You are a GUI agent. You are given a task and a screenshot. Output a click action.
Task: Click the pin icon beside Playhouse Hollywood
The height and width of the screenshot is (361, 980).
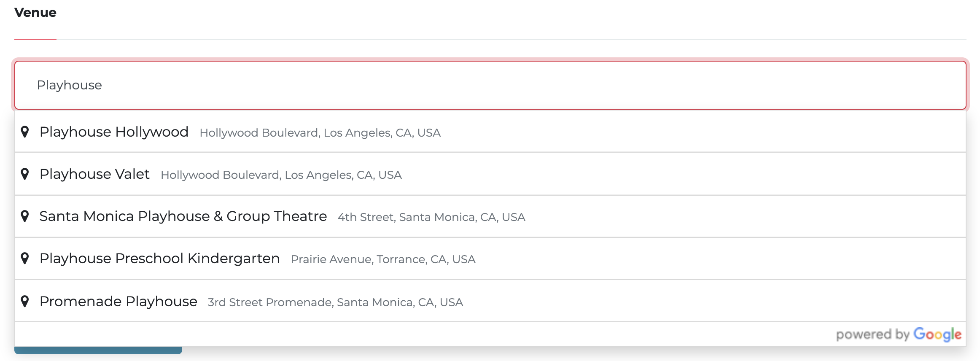pyautogui.click(x=25, y=132)
